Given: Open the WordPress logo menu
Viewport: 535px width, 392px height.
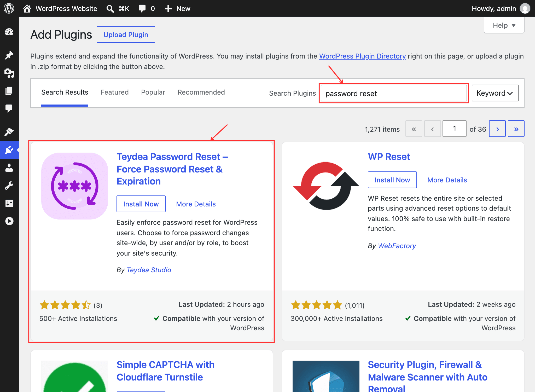Looking at the screenshot, I should [x=9, y=8].
